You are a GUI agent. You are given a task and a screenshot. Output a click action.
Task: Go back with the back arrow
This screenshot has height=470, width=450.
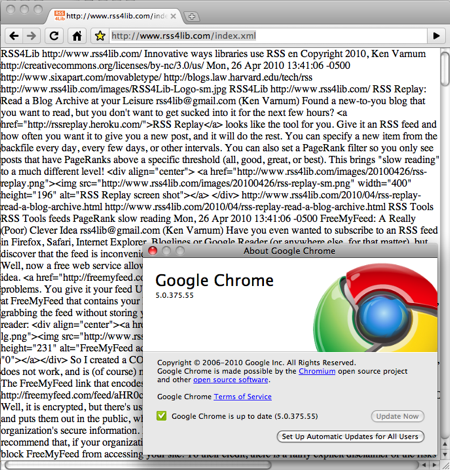coord(14,36)
